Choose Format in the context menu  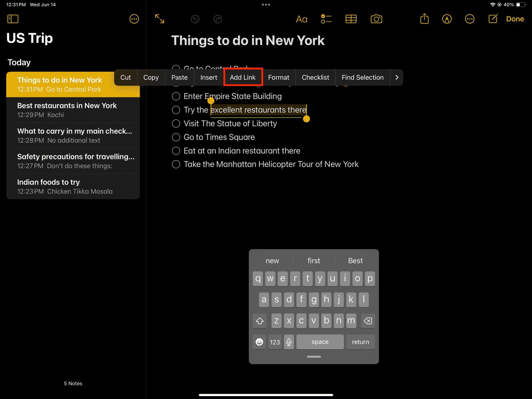(x=279, y=77)
